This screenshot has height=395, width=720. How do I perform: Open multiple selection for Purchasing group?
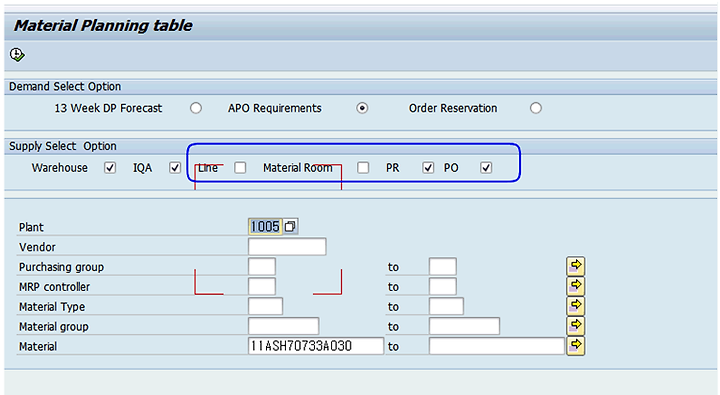[575, 266]
